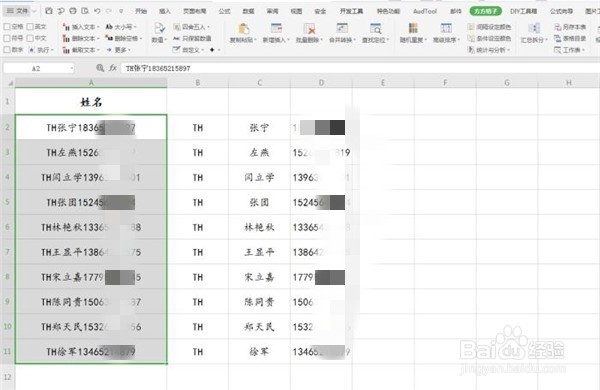Screen dimensions: 600x390
Task: Switch to the 开始 tab
Action: click(141, 11)
